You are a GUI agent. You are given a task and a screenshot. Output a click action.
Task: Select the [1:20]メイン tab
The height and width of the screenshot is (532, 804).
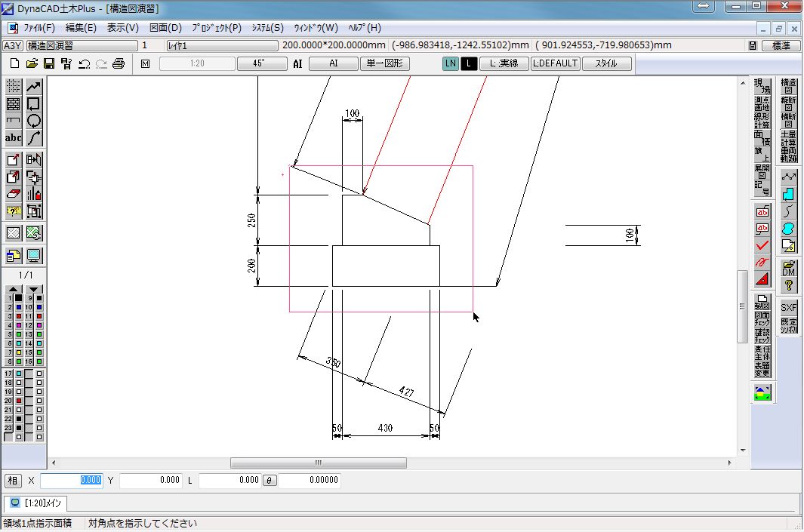[36, 503]
